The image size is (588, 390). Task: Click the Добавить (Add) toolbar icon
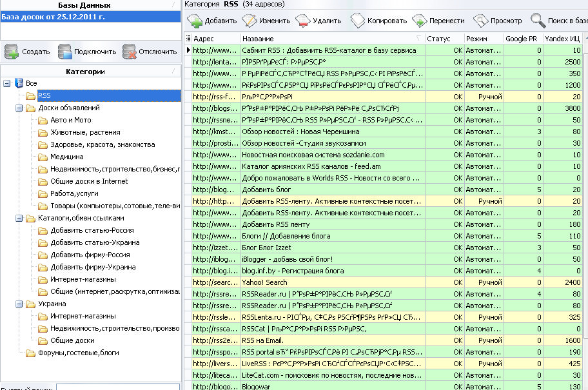195,21
